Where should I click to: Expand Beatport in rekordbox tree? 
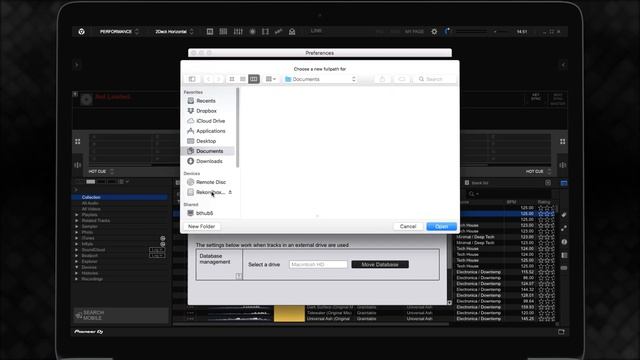tap(77, 256)
